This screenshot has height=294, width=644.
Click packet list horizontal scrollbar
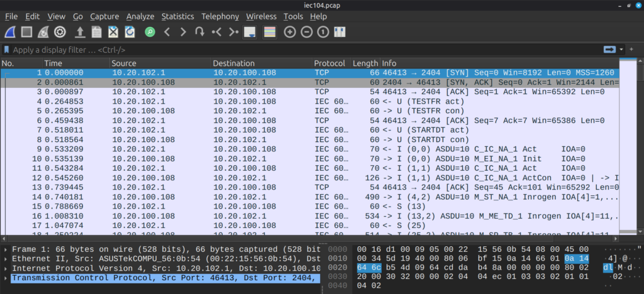click(x=309, y=238)
